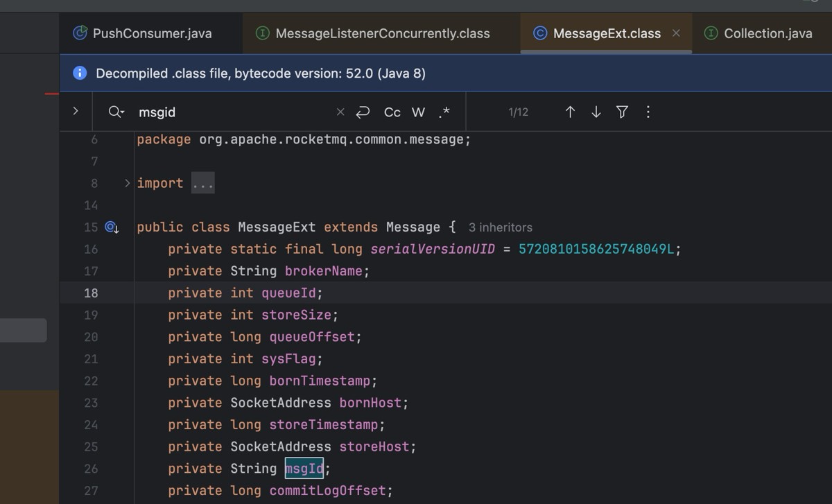Click the inheritors gutter icon on line 15
832x504 pixels.
[112, 227]
